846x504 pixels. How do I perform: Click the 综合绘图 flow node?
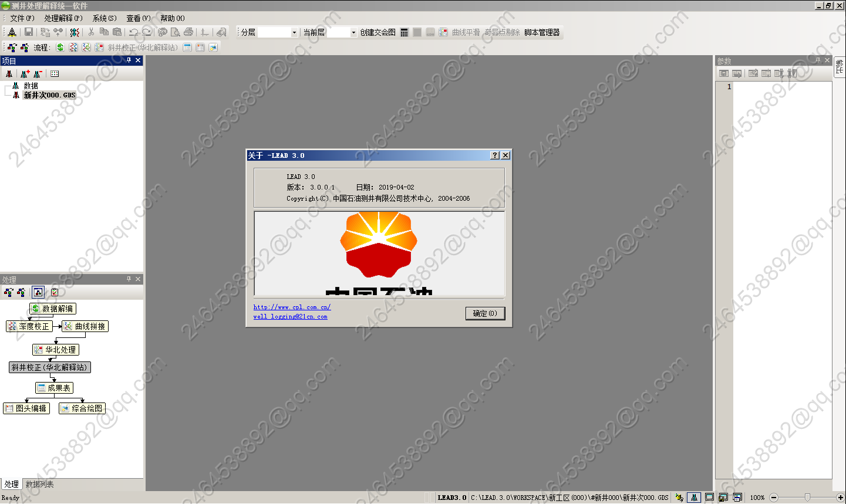[82, 408]
